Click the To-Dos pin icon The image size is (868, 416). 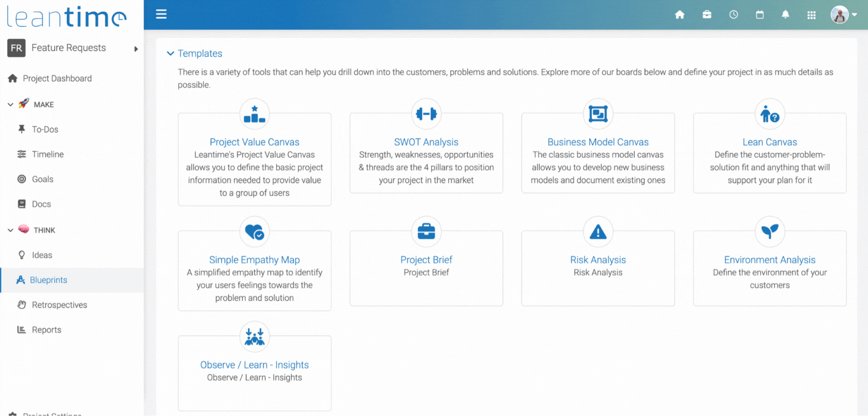[21, 129]
